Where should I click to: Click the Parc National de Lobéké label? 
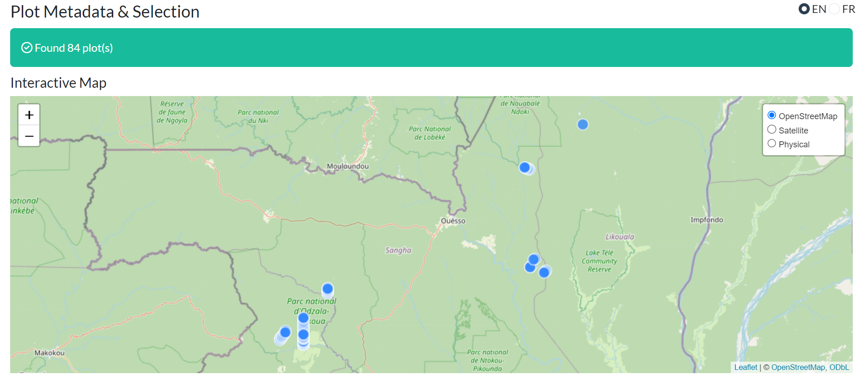[430, 133]
